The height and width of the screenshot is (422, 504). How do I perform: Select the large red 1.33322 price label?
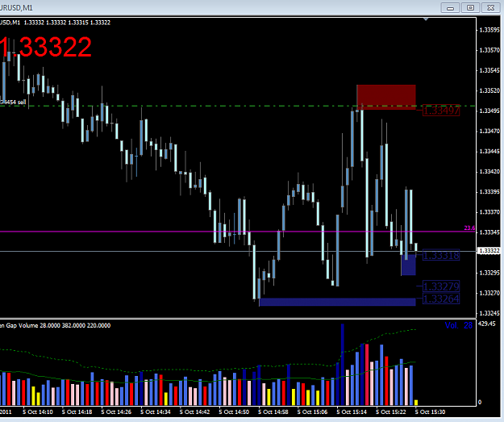46,48
